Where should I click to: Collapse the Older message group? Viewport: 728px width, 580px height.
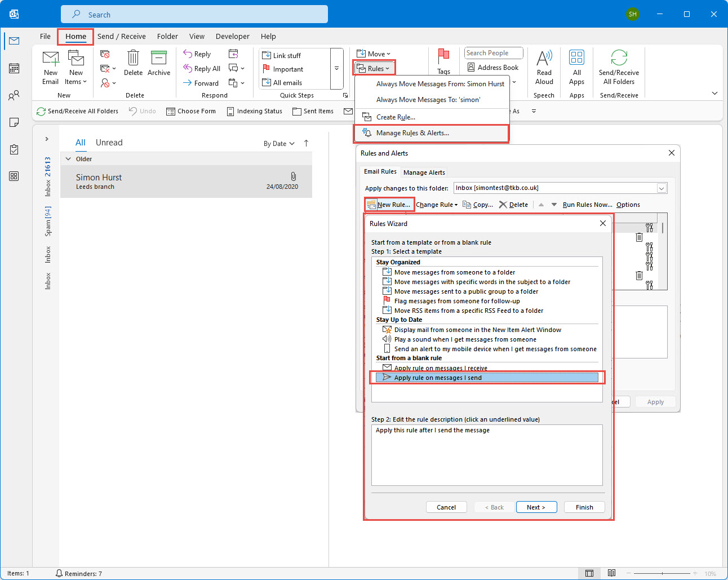click(68, 159)
